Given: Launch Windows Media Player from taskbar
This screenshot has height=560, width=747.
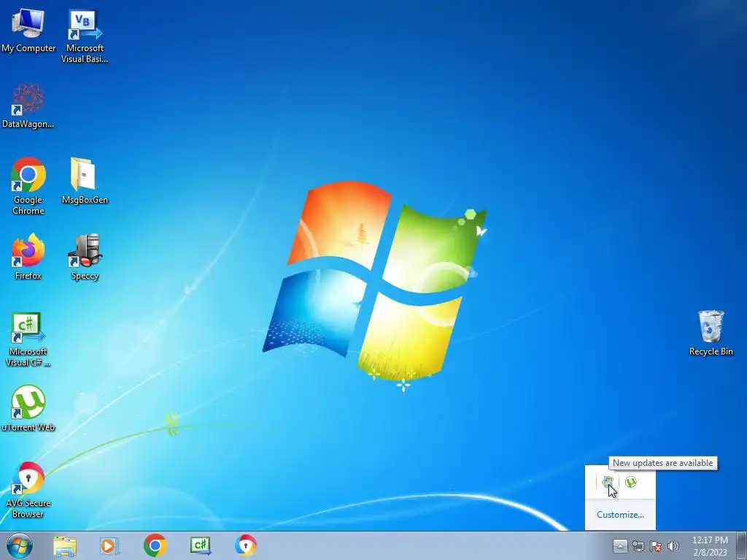Looking at the screenshot, I should tap(109, 545).
